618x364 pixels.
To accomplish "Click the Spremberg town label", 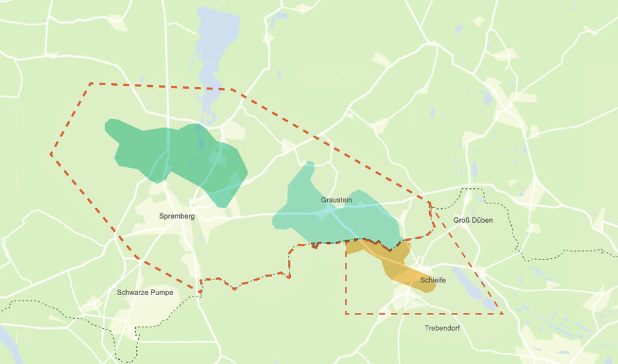I will 177,216.
